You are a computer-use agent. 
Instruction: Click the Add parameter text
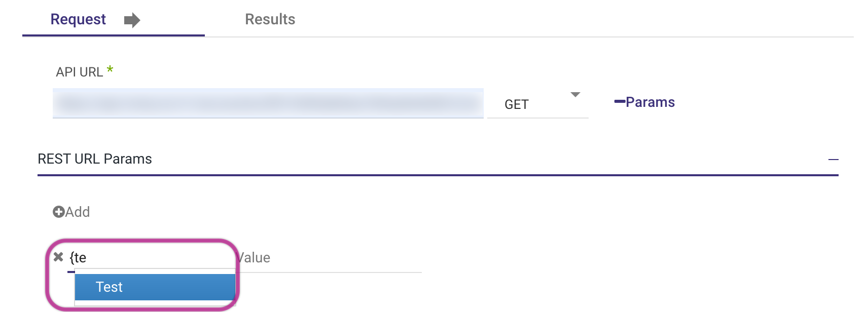coord(78,212)
